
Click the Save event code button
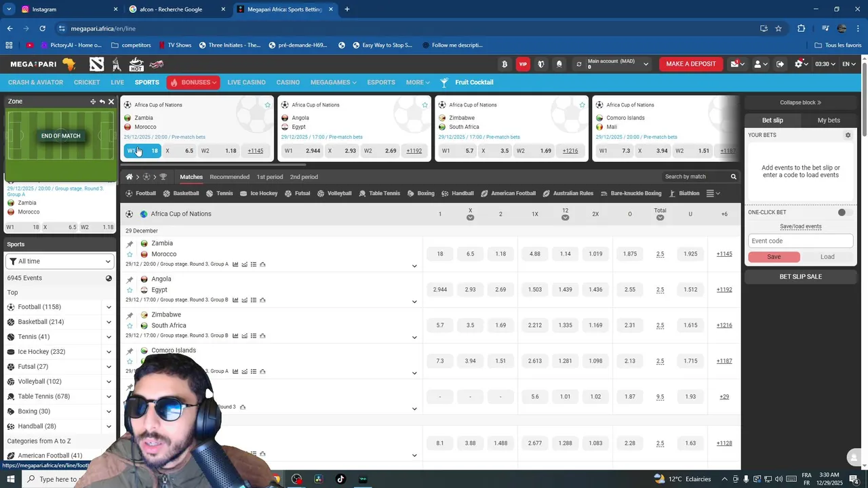click(774, 257)
